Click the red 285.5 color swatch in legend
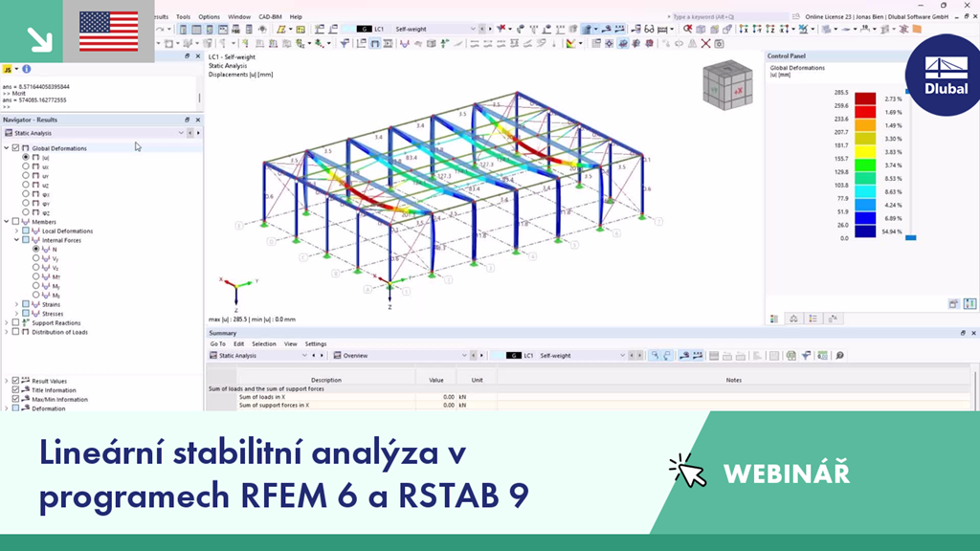 pyautogui.click(x=865, y=99)
